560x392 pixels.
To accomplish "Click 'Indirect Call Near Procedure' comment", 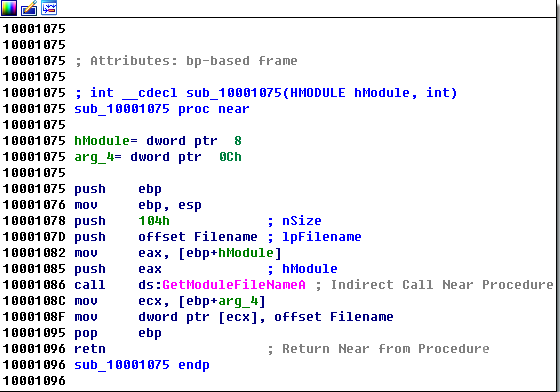I will click(x=442, y=285).
